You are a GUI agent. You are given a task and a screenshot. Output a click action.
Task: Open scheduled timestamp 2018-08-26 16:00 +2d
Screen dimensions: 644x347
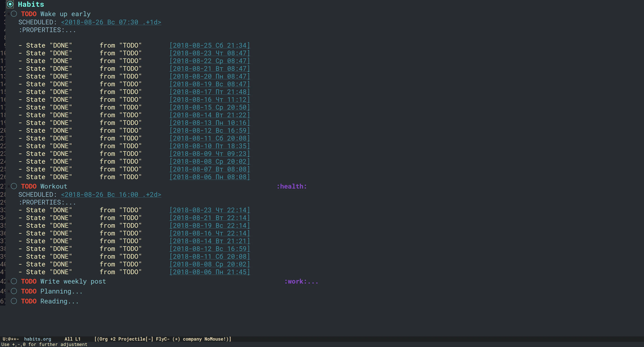click(x=111, y=195)
